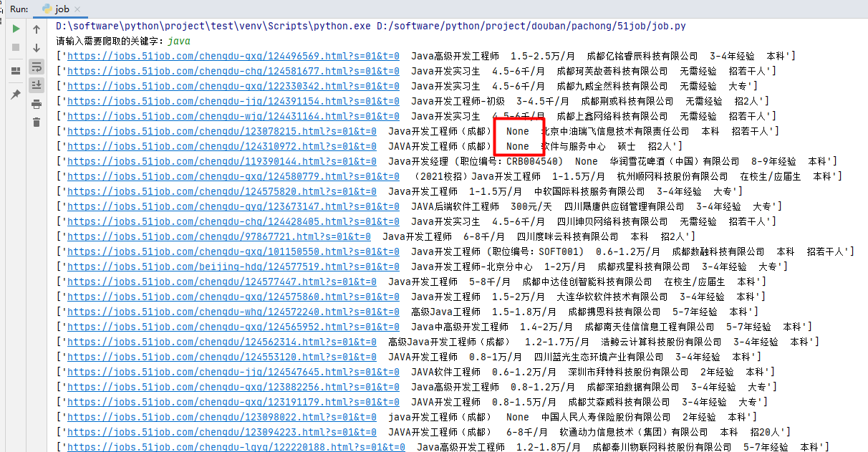Jump down the stack trace arrow
The width and height of the screenshot is (868, 452).
37,48
